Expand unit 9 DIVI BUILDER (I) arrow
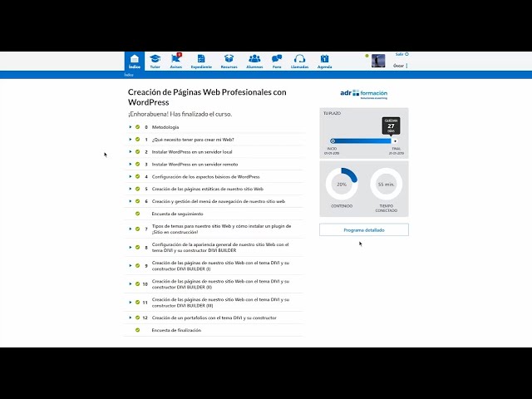This screenshot has height=399, width=532. pos(131,266)
